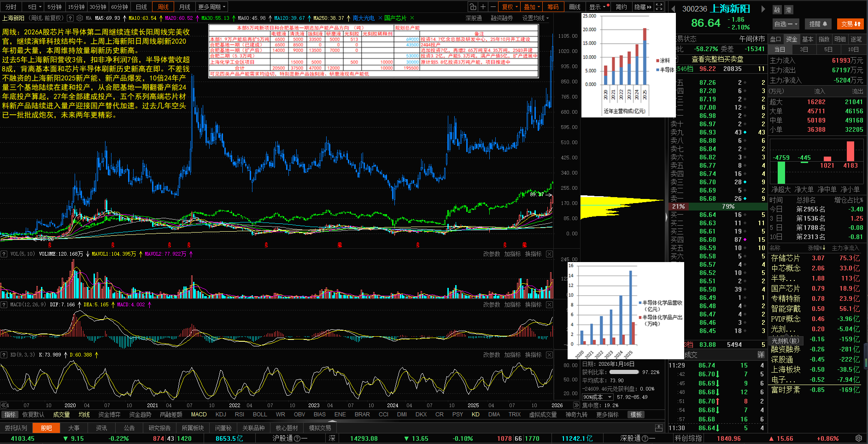Jump to earliest timeline with double-left arrow
Screen dimensions: 868x444
click(4, 405)
